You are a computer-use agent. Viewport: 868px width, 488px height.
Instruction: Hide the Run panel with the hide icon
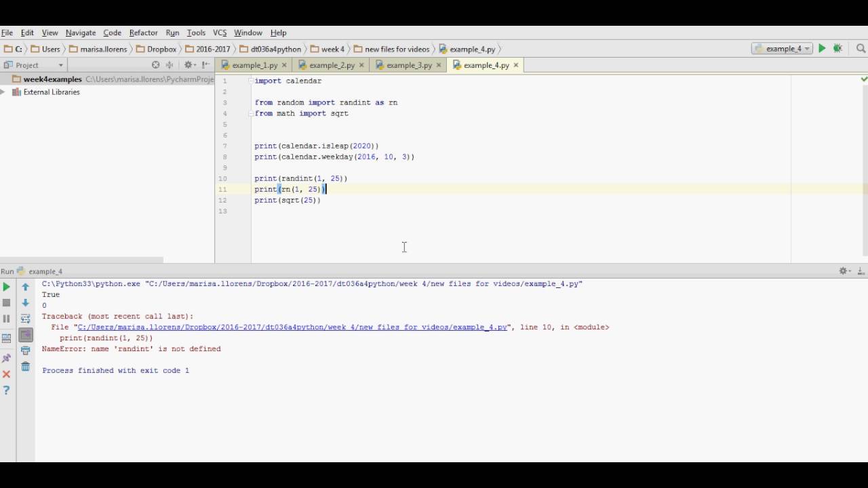pyautogui.click(x=861, y=271)
